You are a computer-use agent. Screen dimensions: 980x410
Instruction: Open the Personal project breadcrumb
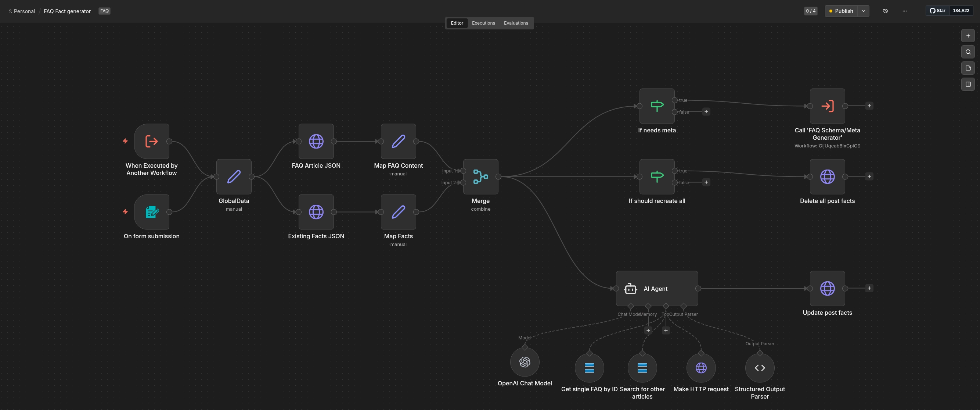click(22, 11)
